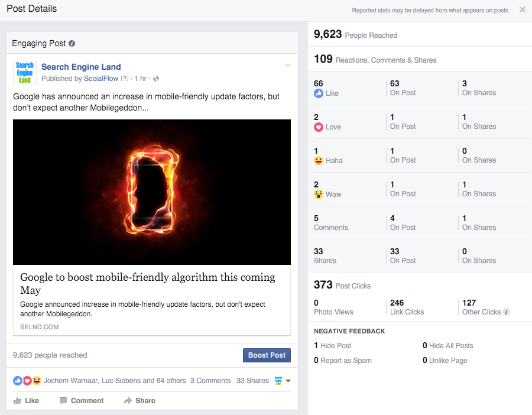
Task: Click the Like button below the post
Action: coord(27,400)
